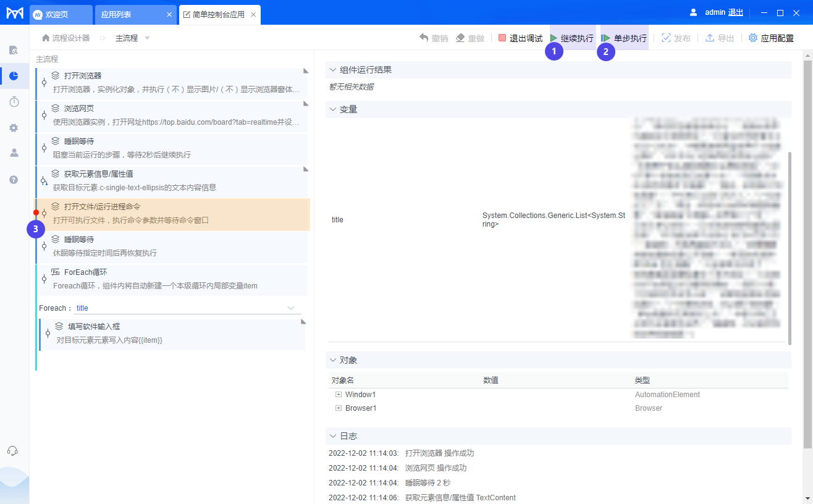This screenshot has height=504, width=813.
Task: Click the 对象名 column header
Action: (343, 380)
